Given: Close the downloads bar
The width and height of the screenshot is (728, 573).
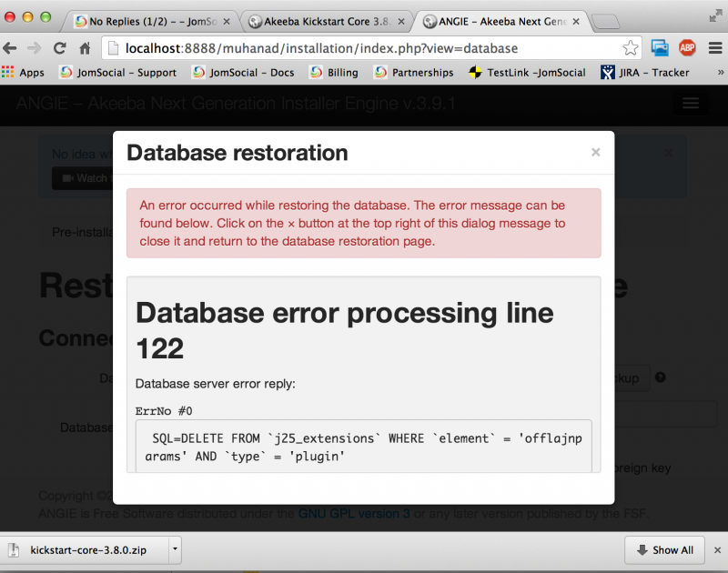Looking at the screenshot, I should click(x=717, y=549).
